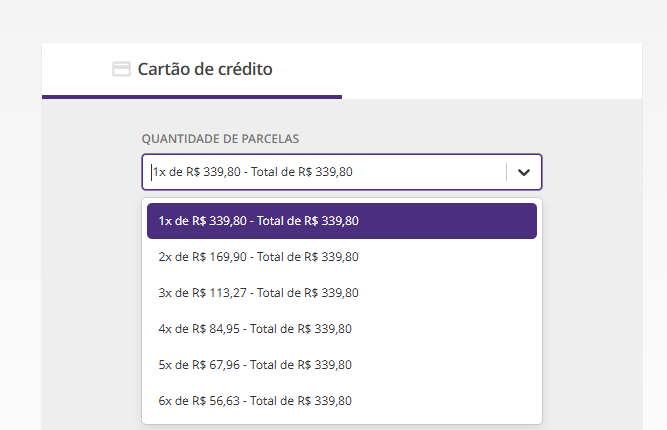Viewport: 667px width, 430px height.
Task: Click the installments select field showing 1x
Action: pos(325,172)
